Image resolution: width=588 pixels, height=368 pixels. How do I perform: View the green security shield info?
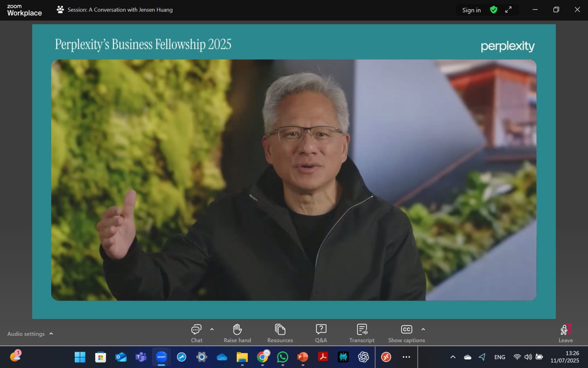click(x=494, y=9)
